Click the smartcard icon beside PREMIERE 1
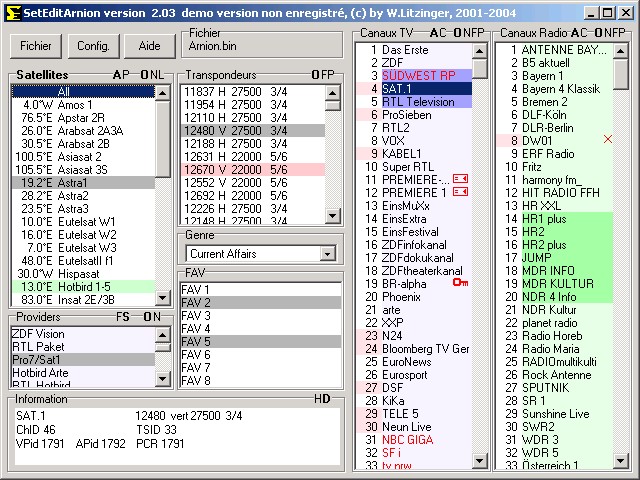The height and width of the screenshot is (480, 640). [461, 192]
